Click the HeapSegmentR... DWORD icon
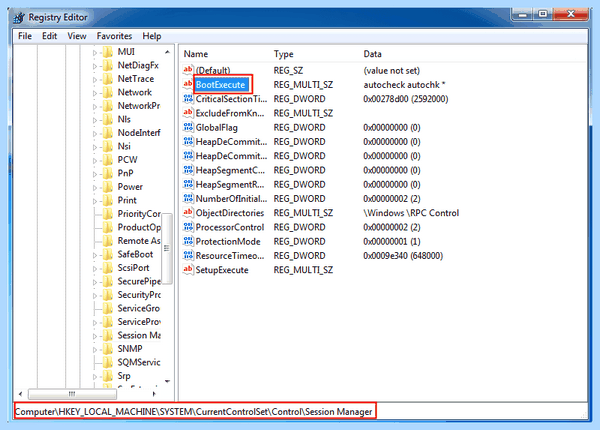600x430 pixels. tap(188, 184)
